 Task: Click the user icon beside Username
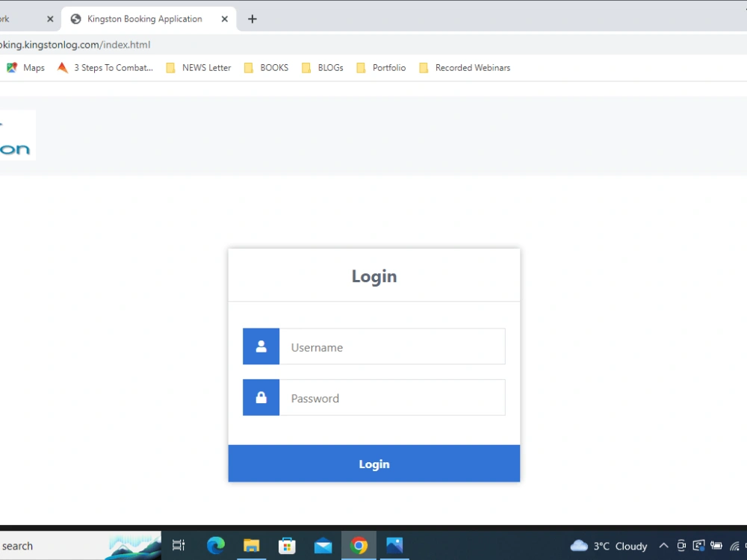(261, 346)
